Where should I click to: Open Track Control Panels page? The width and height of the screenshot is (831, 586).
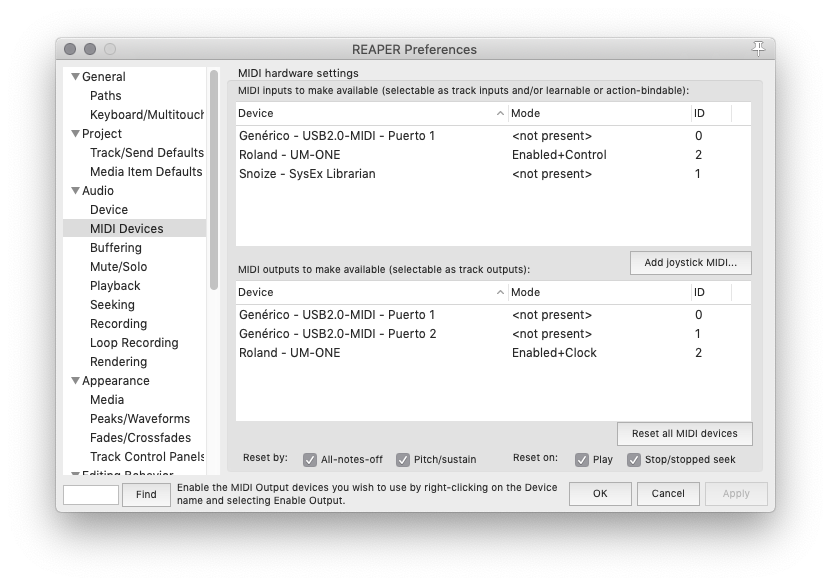(x=147, y=457)
